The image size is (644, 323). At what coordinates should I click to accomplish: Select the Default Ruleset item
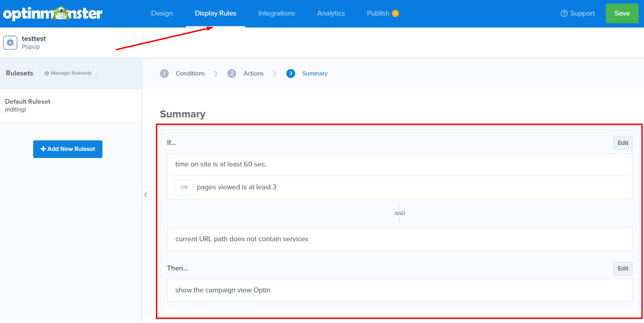[x=28, y=105]
